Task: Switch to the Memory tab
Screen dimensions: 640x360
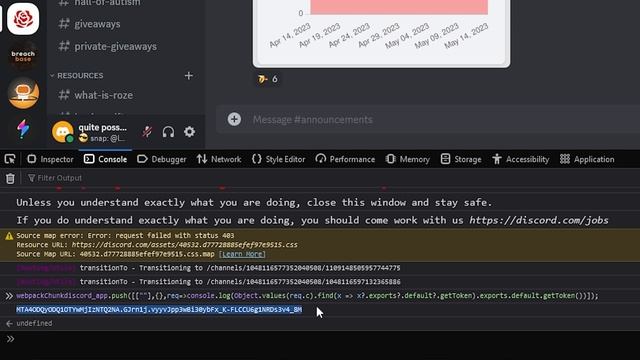Action: click(407, 159)
